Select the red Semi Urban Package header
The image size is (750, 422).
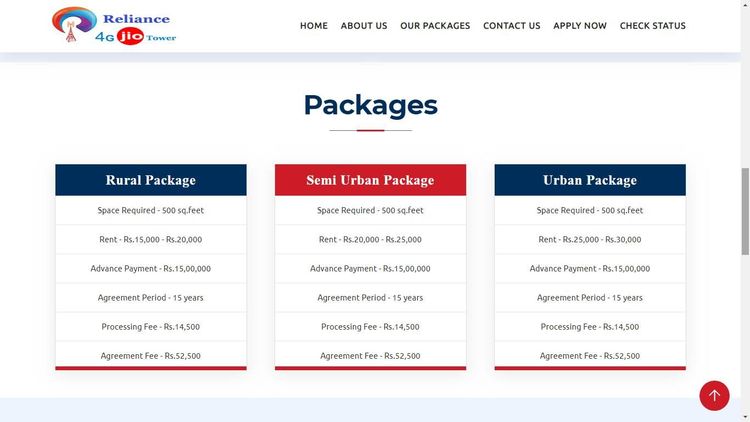pyautogui.click(x=370, y=180)
